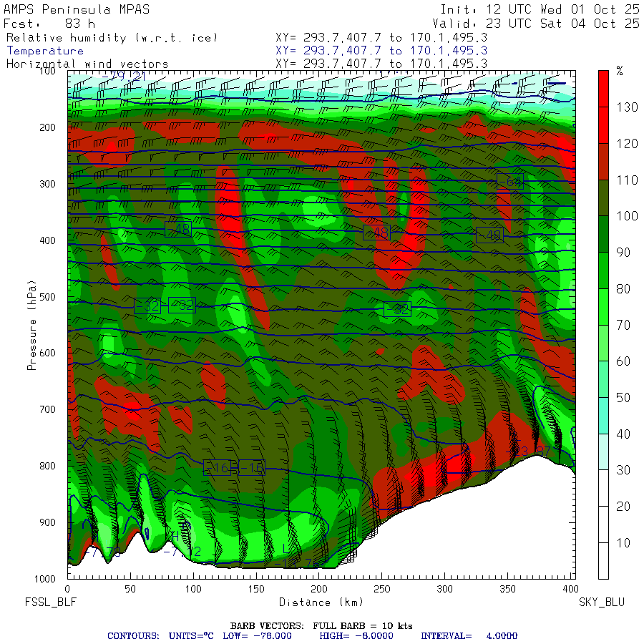Viewport: 644px width, 644px height.
Task: Click the "400" distance axis tick label
Action: coord(570,589)
